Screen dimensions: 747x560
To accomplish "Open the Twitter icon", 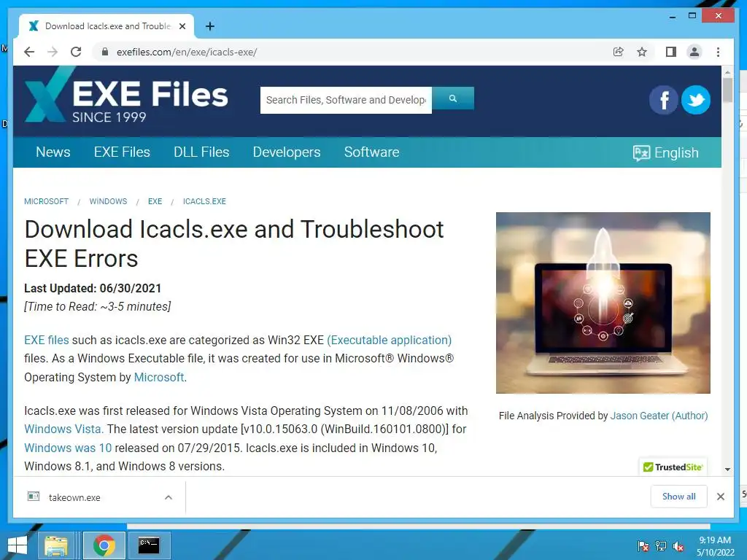I will (x=695, y=100).
